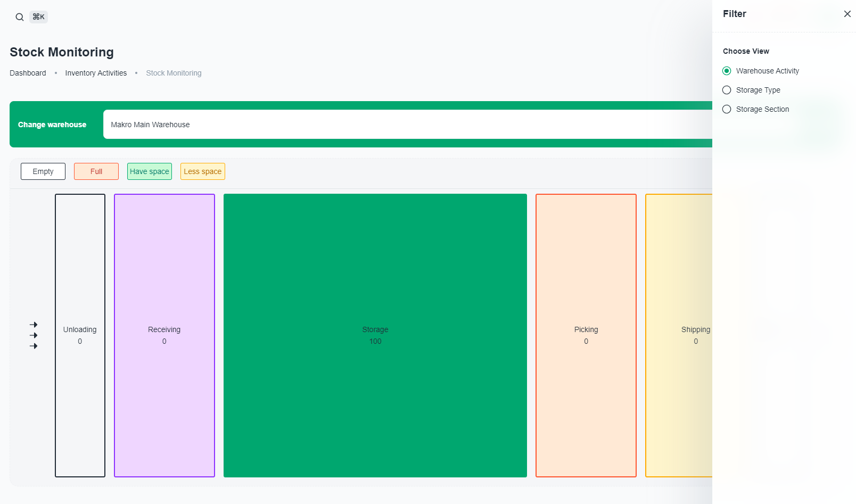Click the Empty legend tag
Screen dimensions: 856x504
(43, 171)
